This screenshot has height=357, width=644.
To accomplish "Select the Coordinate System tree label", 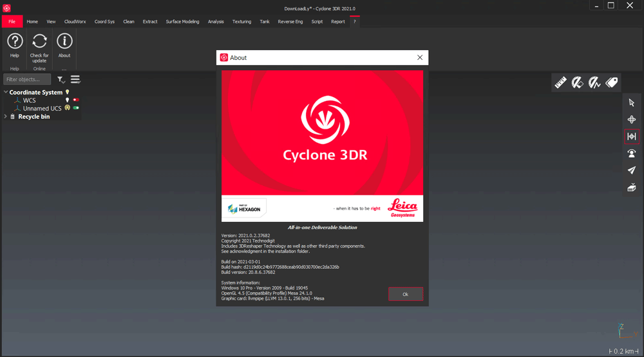I will 35,93.
